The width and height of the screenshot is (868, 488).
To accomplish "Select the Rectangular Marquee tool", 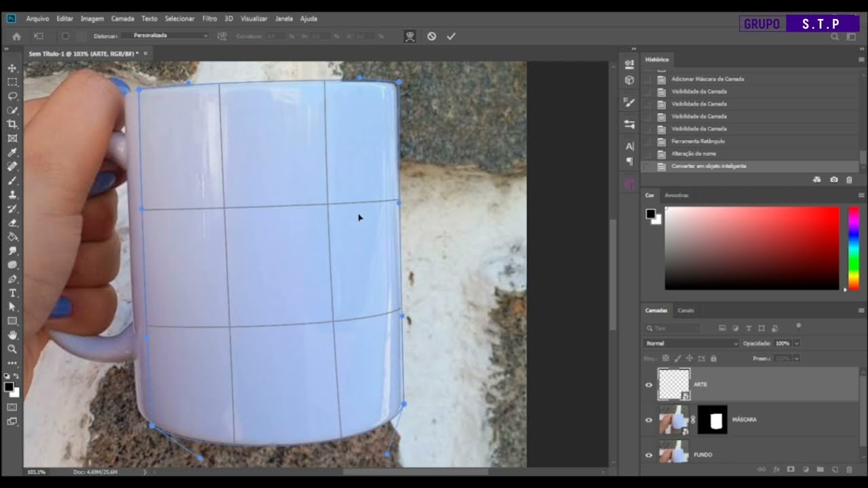I will (12, 82).
